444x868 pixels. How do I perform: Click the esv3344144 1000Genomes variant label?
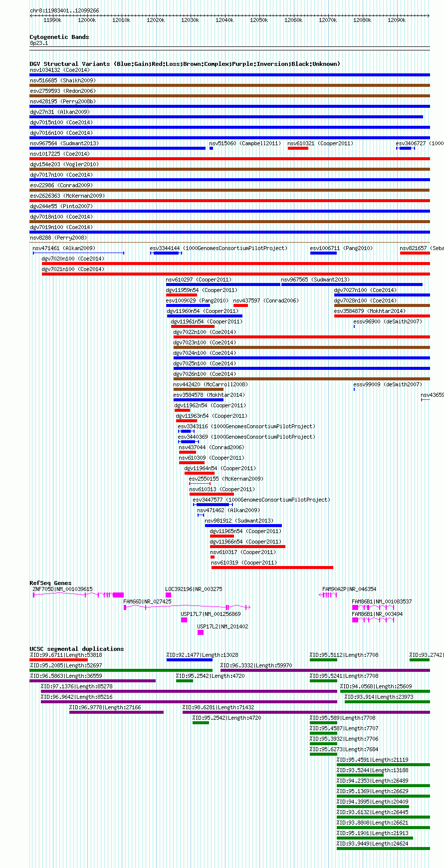click(219, 248)
